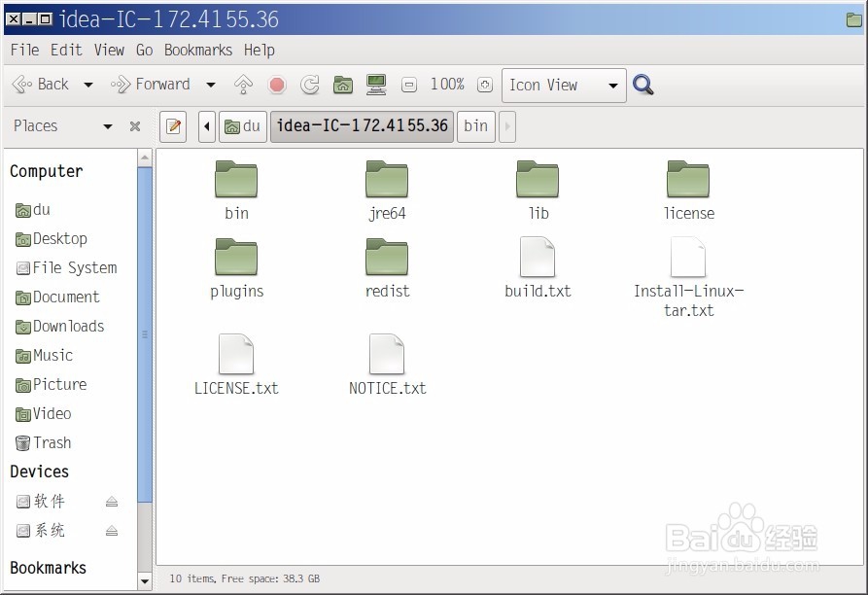Go to bin in path bar

click(475, 126)
